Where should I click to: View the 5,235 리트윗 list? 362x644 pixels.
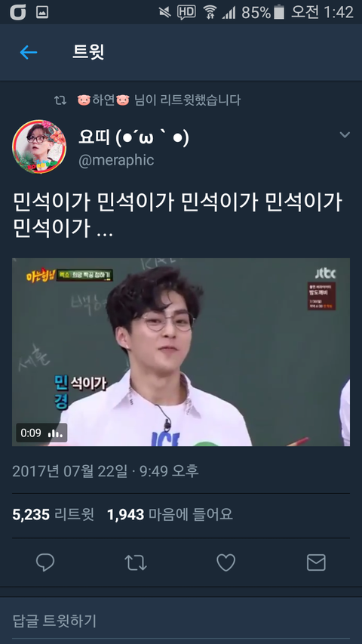[x=54, y=514]
